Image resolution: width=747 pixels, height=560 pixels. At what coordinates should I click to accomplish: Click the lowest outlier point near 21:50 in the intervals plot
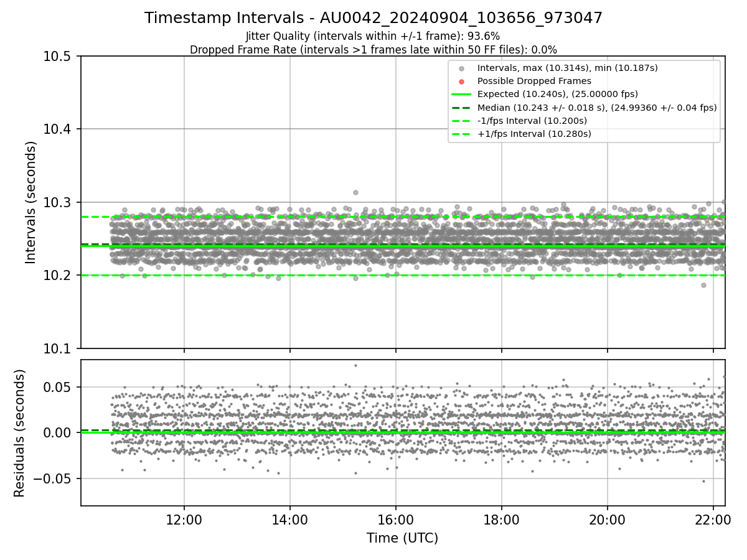(703, 285)
